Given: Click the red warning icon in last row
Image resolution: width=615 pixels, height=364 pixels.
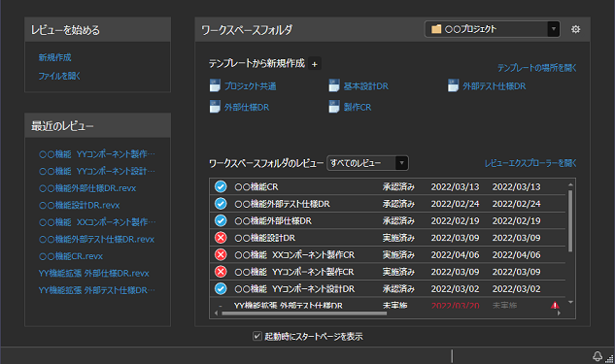Looking at the screenshot, I should pyautogui.click(x=555, y=305).
